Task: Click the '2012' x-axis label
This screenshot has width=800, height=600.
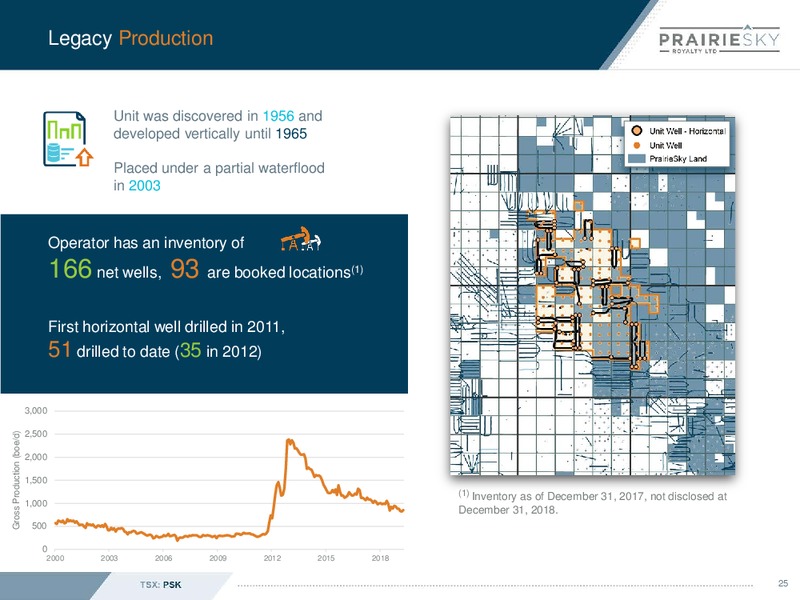Action: coord(272,558)
